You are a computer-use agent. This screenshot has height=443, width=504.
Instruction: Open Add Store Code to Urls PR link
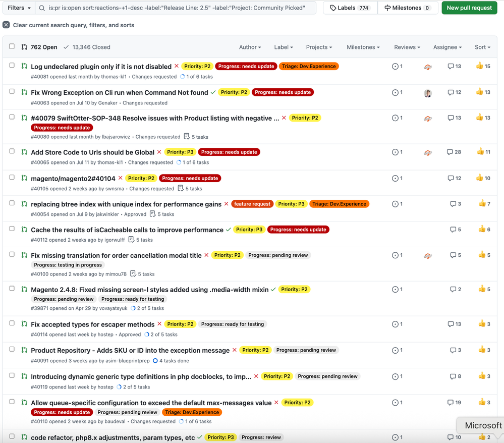pyautogui.click(x=92, y=152)
